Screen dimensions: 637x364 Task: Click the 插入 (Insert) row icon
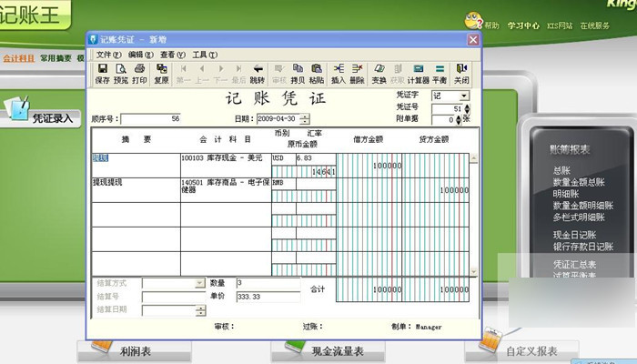(339, 73)
